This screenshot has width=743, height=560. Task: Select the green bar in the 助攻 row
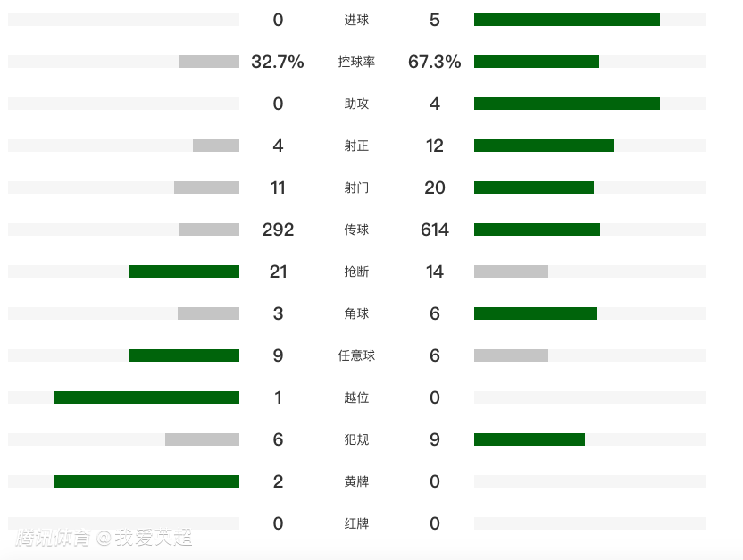tap(566, 104)
